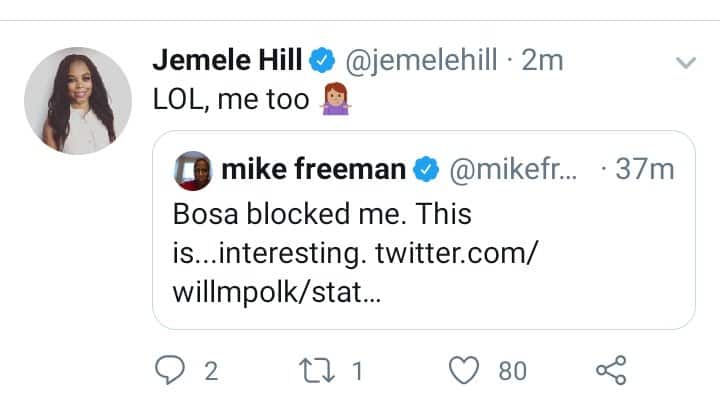Open the @jemelehill handle
The width and height of the screenshot is (720, 393).
click(421, 61)
